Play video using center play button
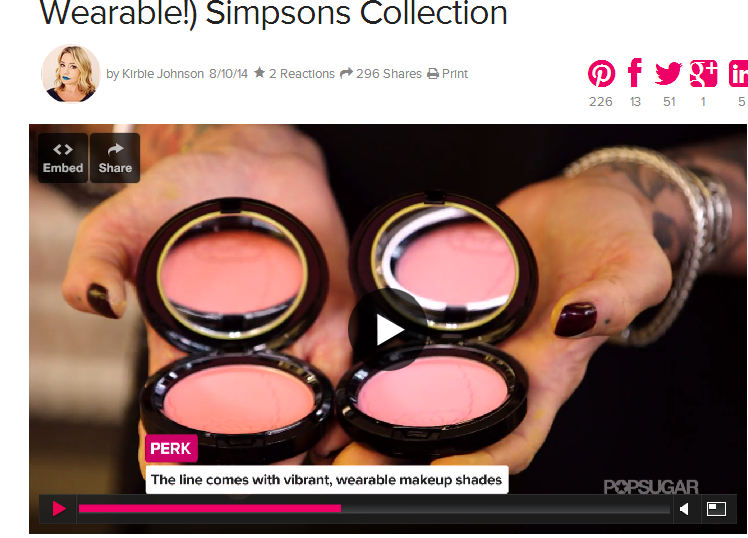Screen dimensions: 748x538 coord(388,329)
